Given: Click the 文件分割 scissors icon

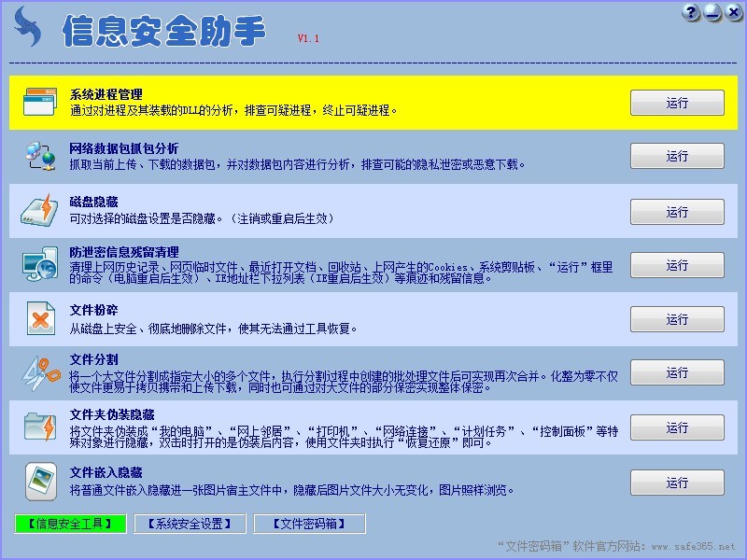Looking at the screenshot, I should point(39,373).
